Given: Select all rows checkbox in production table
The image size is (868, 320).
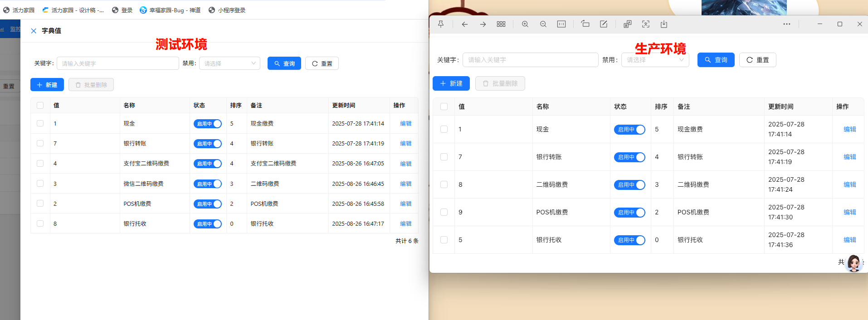Looking at the screenshot, I should click(444, 107).
